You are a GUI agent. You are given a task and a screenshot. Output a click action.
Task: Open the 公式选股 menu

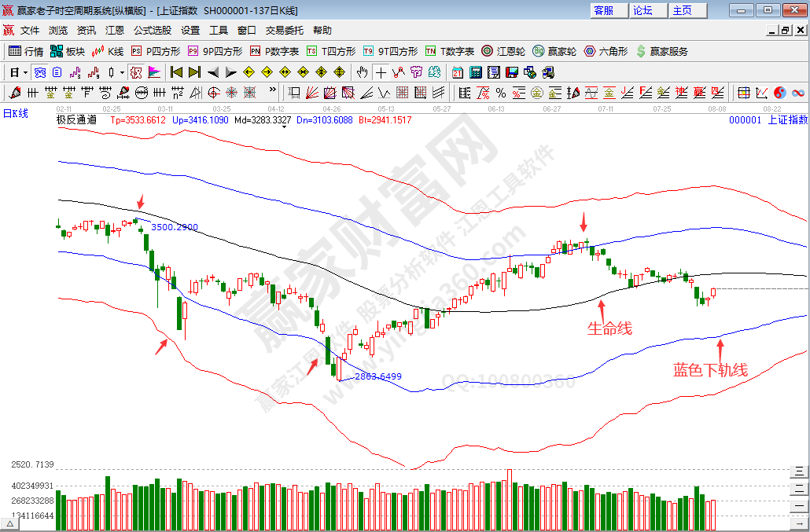(x=152, y=31)
